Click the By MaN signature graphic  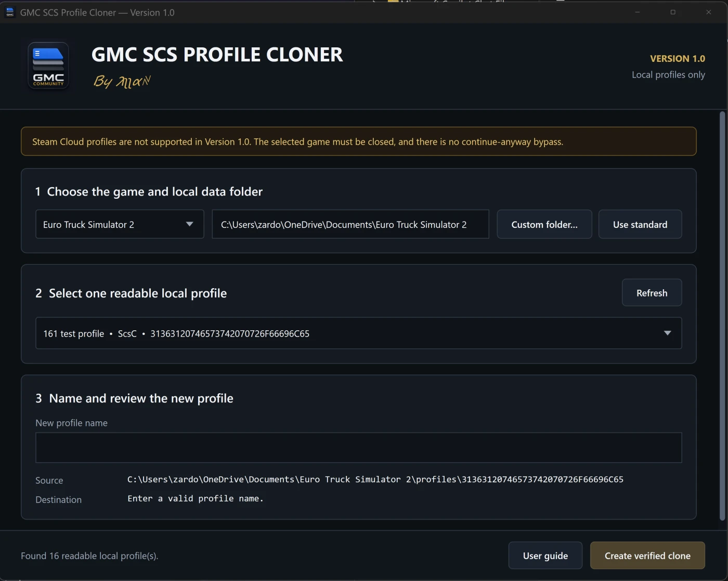122,82
